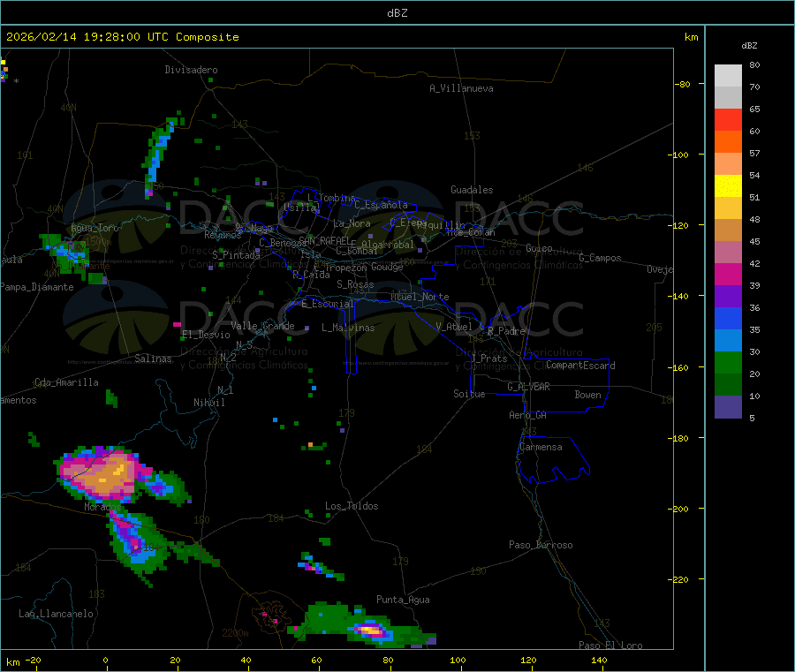
Task: Click the gold 48-51 dBZ legend swatch
Action: [728, 208]
